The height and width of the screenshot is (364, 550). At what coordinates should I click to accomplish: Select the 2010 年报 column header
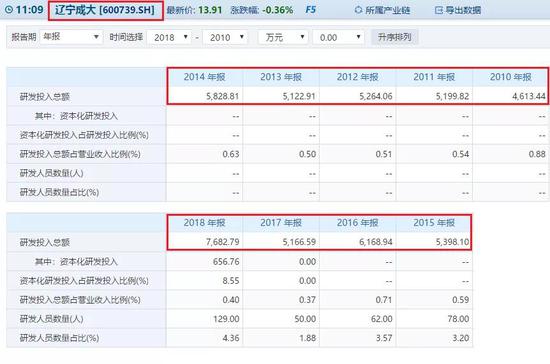[511, 77]
